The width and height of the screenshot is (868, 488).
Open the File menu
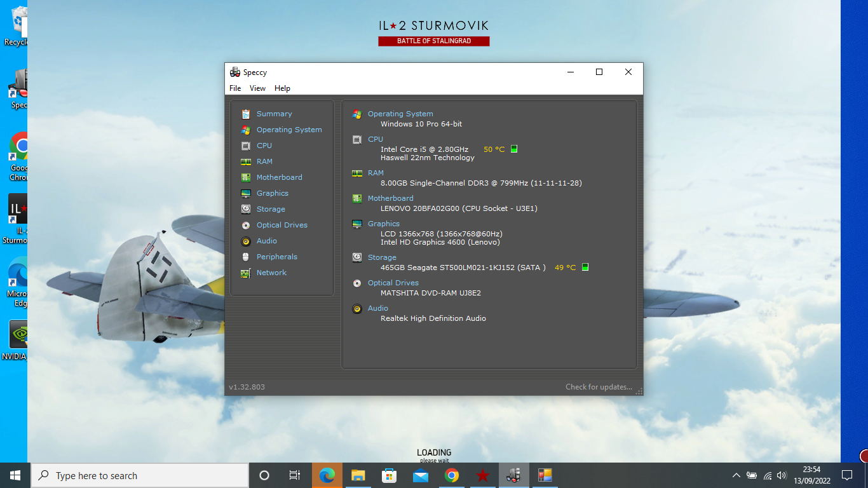(x=235, y=88)
